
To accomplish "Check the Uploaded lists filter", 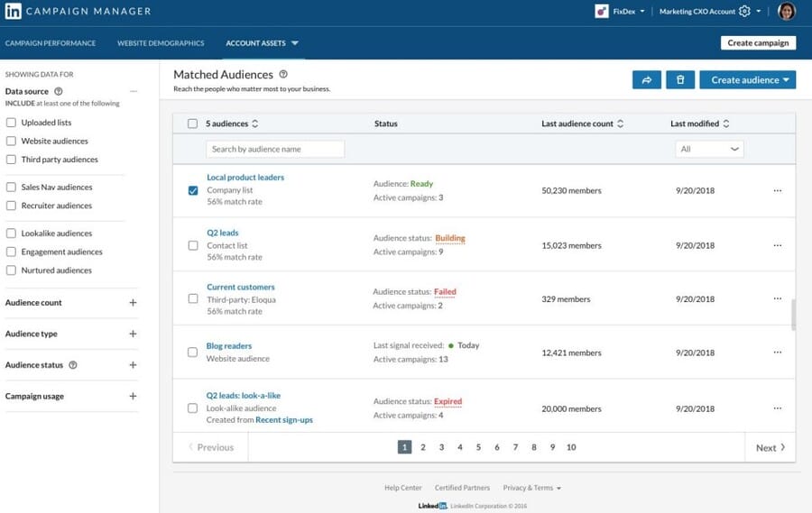I will 11,123.
